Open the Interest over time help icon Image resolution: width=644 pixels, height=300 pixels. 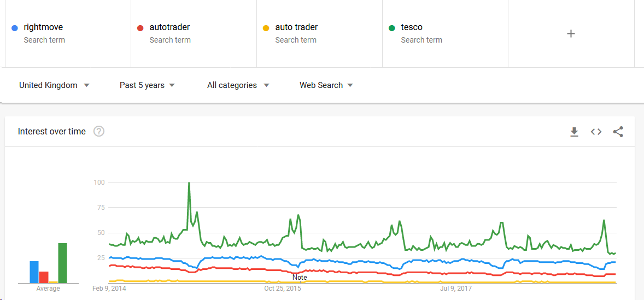pyautogui.click(x=99, y=131)
